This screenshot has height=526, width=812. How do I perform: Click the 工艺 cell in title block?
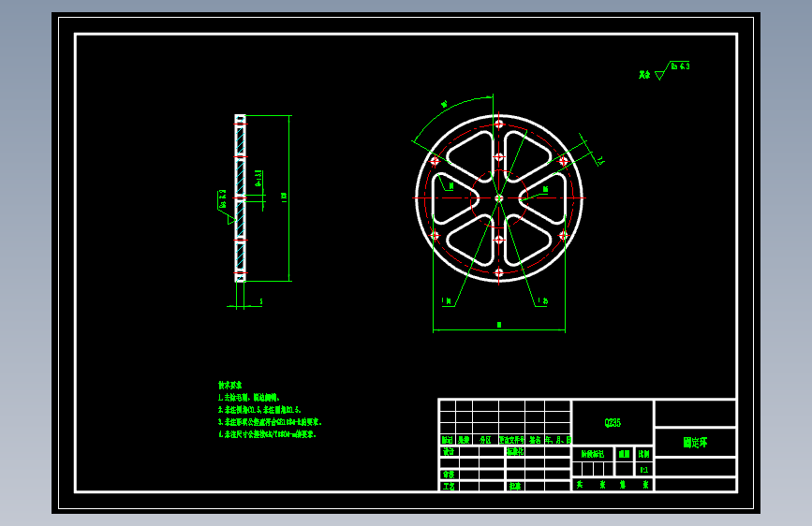449,487
